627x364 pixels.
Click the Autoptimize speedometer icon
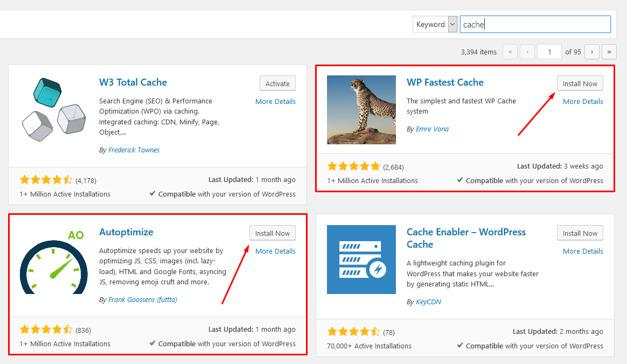53,262
